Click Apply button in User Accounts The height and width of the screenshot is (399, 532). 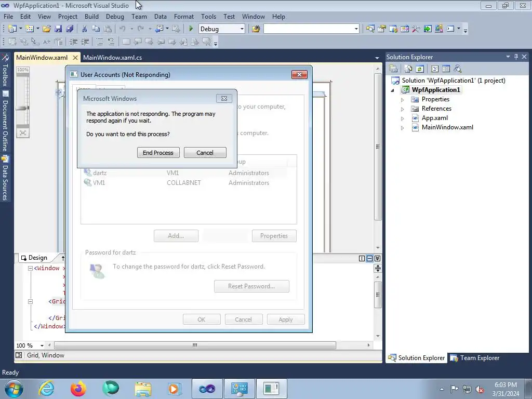(x=286, y=320)
